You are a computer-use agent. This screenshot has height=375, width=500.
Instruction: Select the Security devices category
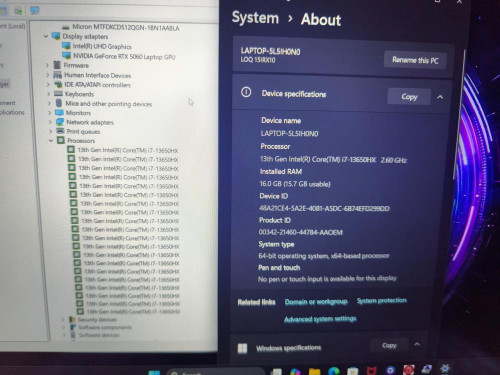pyautogui.click(x=97, y=320)
